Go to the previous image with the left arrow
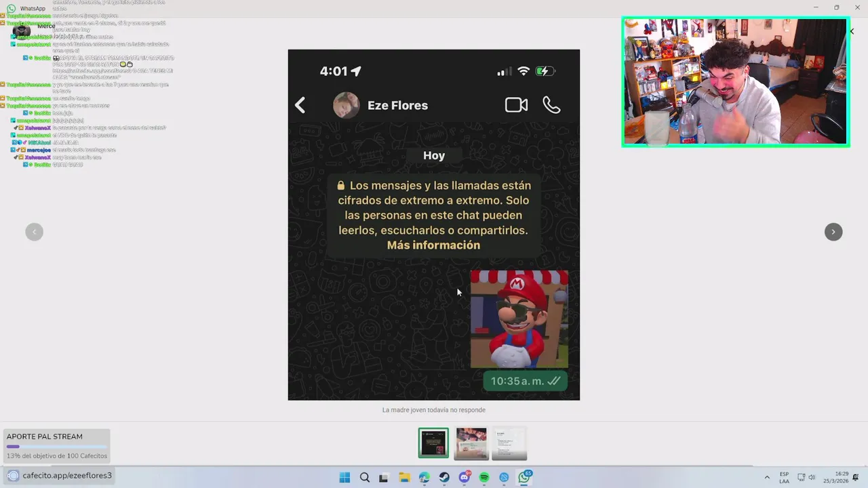 pyautogui.click(x=34, y=232)
